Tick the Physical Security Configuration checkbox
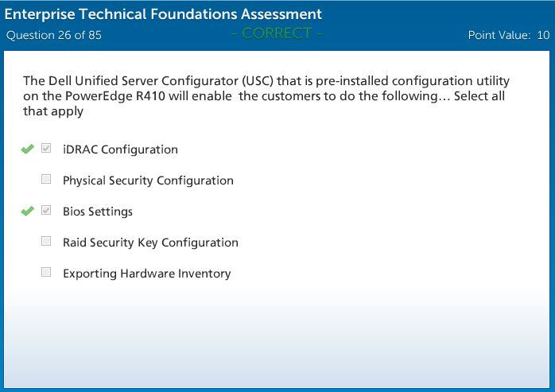The width and height of the screenshot is (555, 392). pyautogui.click(x=46, y=180)
